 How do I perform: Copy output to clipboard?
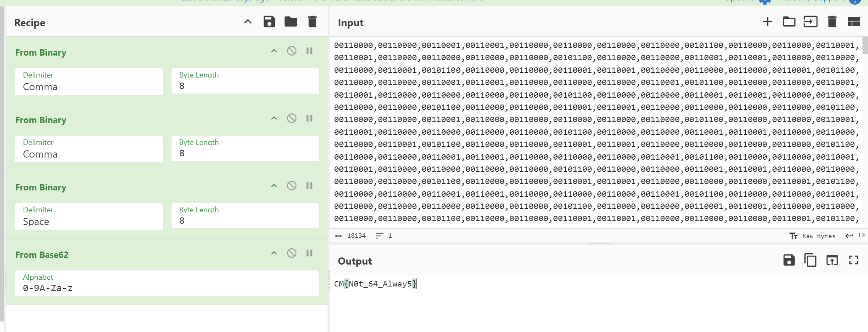(810, 260)
